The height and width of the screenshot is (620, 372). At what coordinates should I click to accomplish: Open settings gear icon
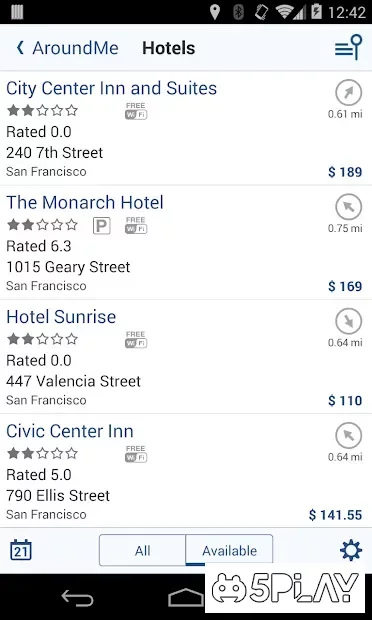pyautogui.click(x=351, y=550)
